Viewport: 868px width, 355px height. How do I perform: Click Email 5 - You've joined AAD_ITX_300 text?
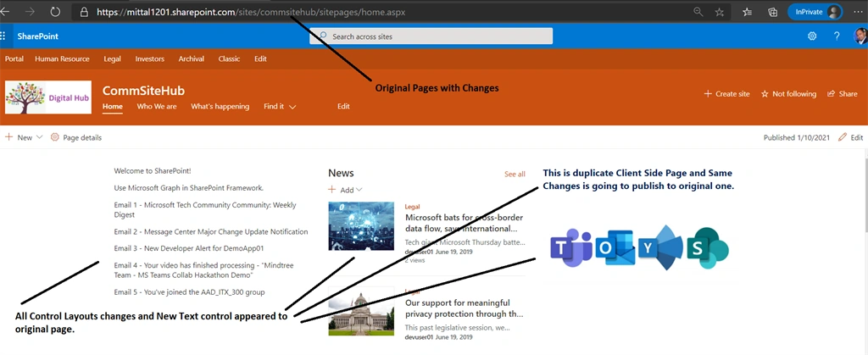coord(189,292)
